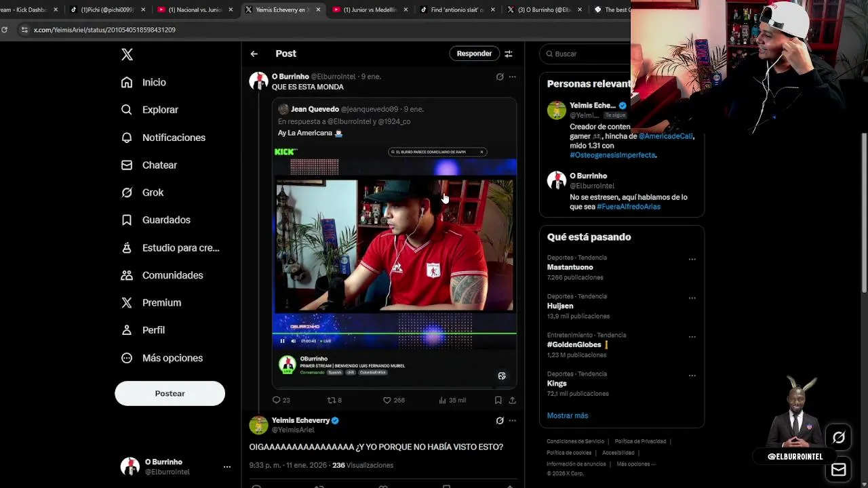
Task: Open floating Grok button
Action: [839, 438]
